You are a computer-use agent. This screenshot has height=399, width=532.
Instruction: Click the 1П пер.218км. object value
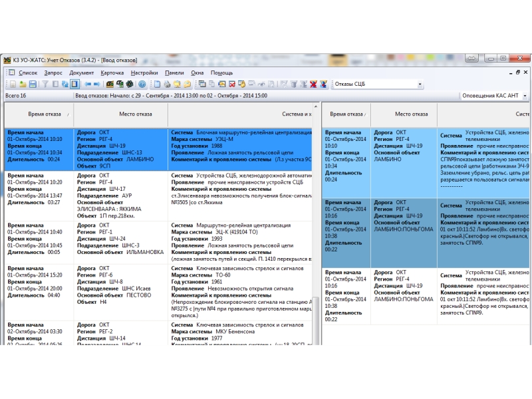[117, 215]
